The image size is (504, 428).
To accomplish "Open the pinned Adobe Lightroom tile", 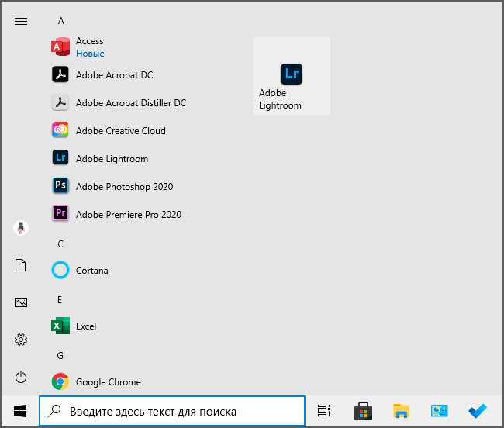I will (x=292, y=76).
